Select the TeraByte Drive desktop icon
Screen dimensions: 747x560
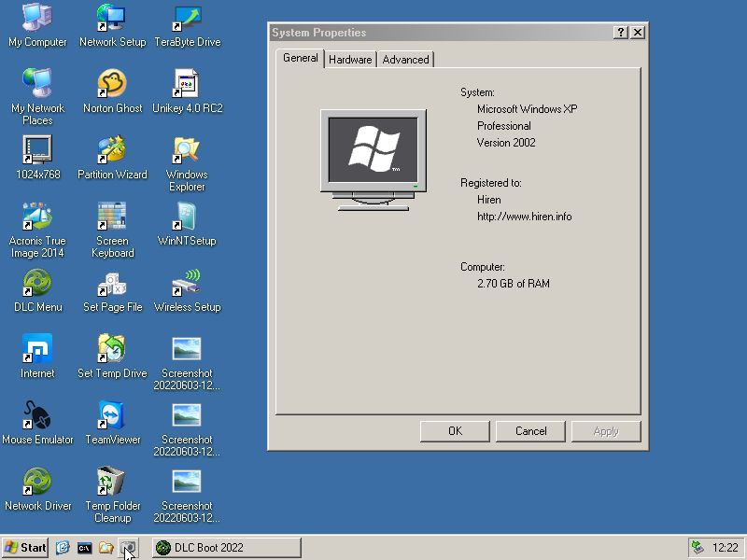pyautogui.click(x=188, y=25)
